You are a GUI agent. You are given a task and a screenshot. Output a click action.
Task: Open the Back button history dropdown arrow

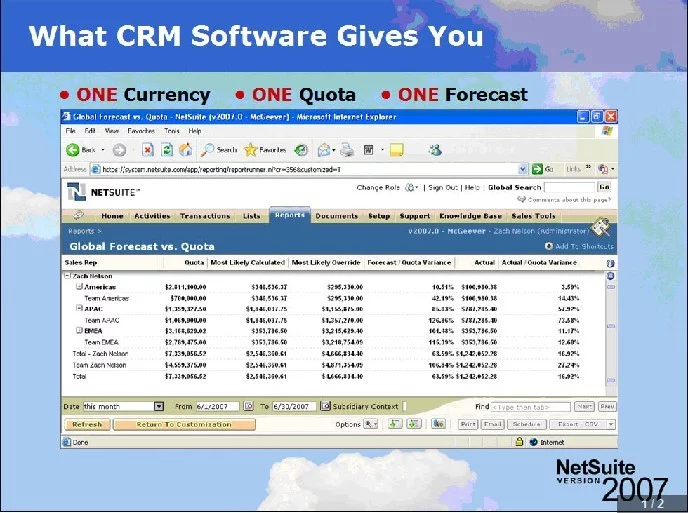click(x=103, y=150)
